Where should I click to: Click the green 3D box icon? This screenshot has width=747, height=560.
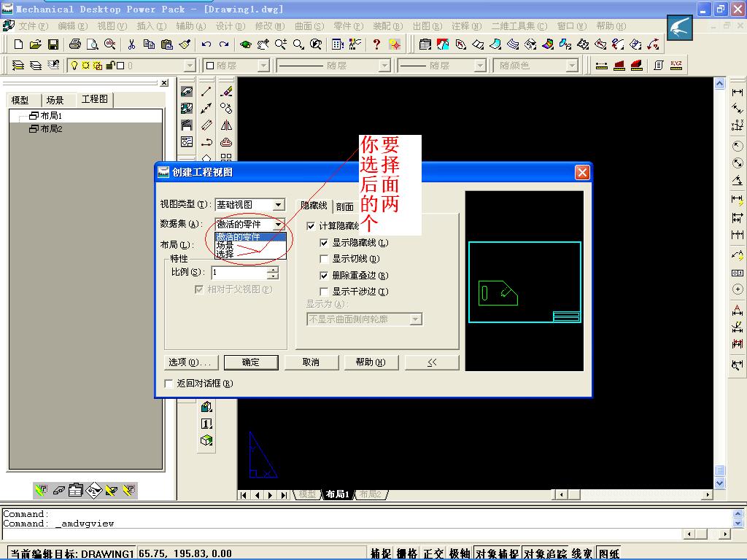pyautogui.click(x=206, y=440)
